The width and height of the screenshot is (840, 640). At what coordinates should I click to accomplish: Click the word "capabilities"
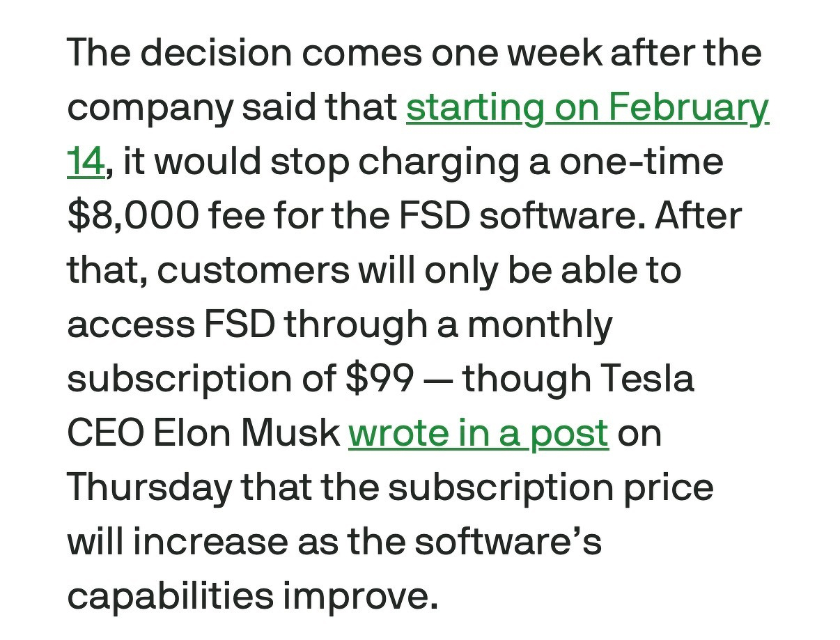coord(170,595)
